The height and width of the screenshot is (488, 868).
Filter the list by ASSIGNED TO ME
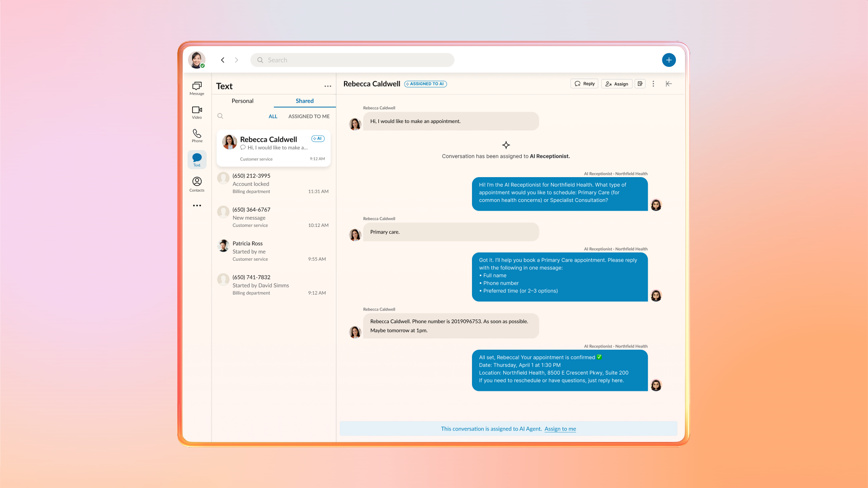pos(309,116)
